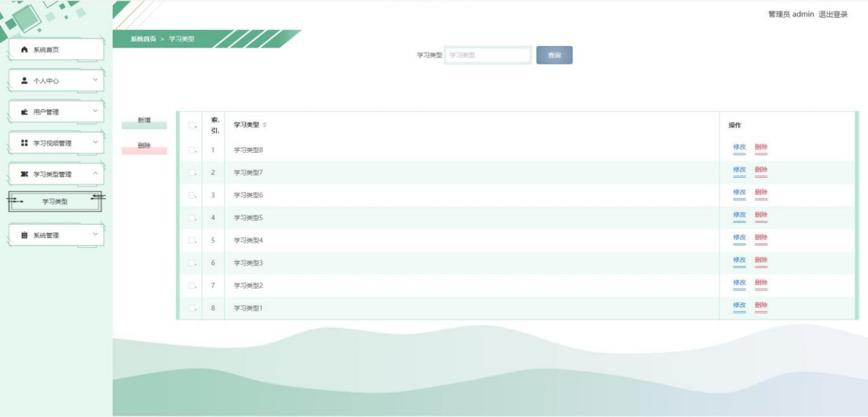Click 退出登录 to log out
The image size is (868, 417).
833,14
